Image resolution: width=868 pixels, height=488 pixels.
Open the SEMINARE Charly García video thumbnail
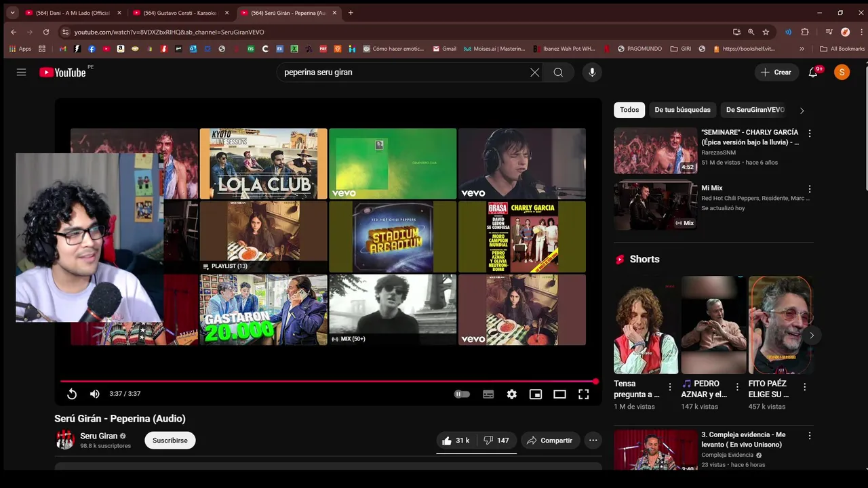(656, 150)
